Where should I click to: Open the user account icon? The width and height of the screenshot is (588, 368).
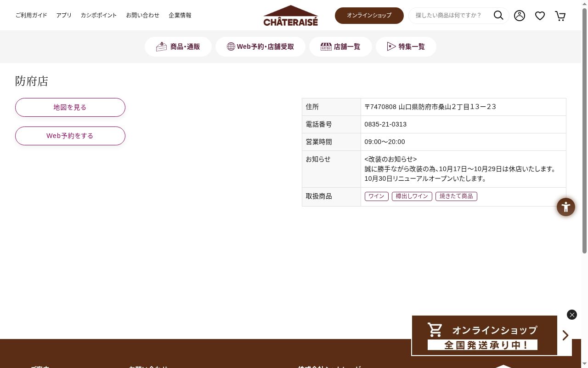point(520,16)
